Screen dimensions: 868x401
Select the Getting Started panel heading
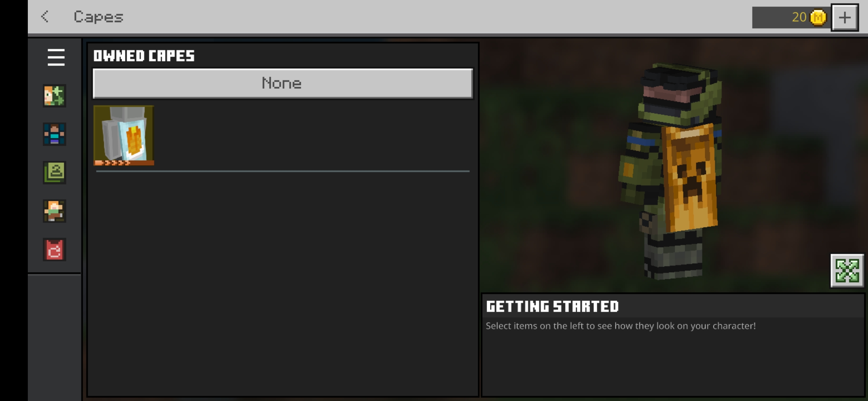[552, 307]
